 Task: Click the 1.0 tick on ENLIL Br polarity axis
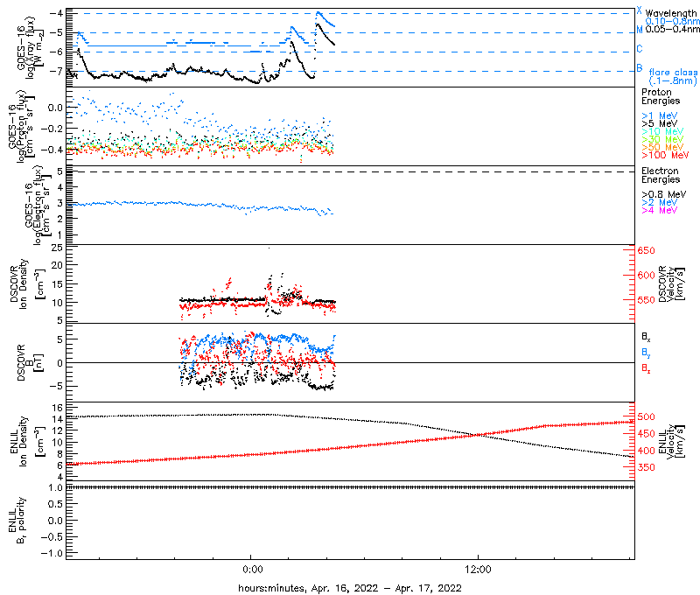click(56, 488)
